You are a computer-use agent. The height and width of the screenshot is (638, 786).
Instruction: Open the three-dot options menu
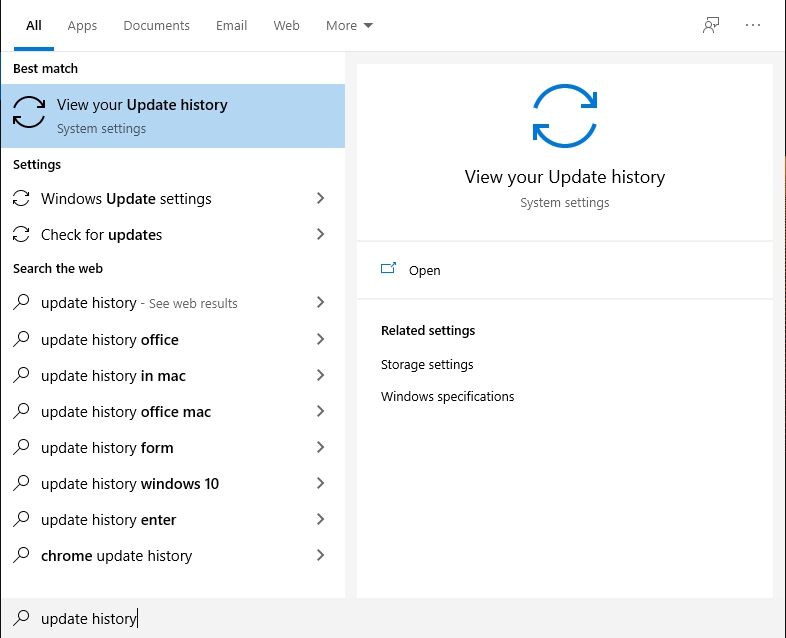click(753, 26)
